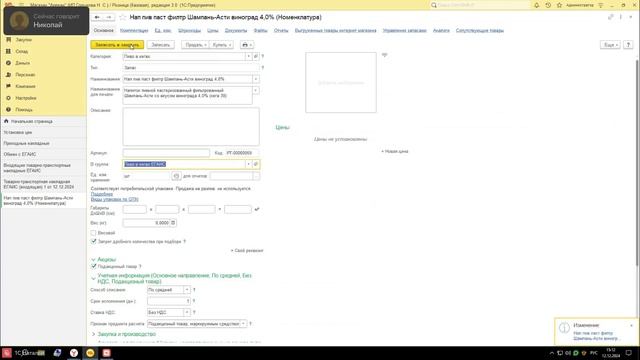Open the Подробнее link
This screenshot has width=640, height=360.
[x=102, y=194]
